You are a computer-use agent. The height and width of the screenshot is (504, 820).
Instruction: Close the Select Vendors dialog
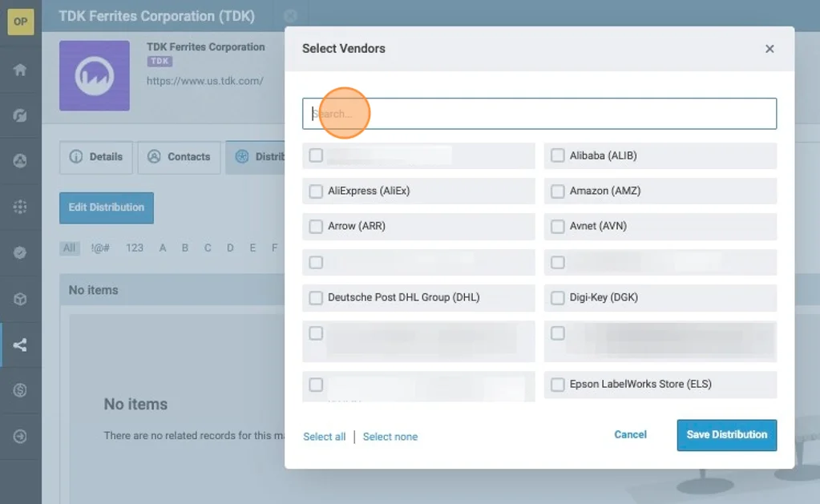(x=770, y=49)
